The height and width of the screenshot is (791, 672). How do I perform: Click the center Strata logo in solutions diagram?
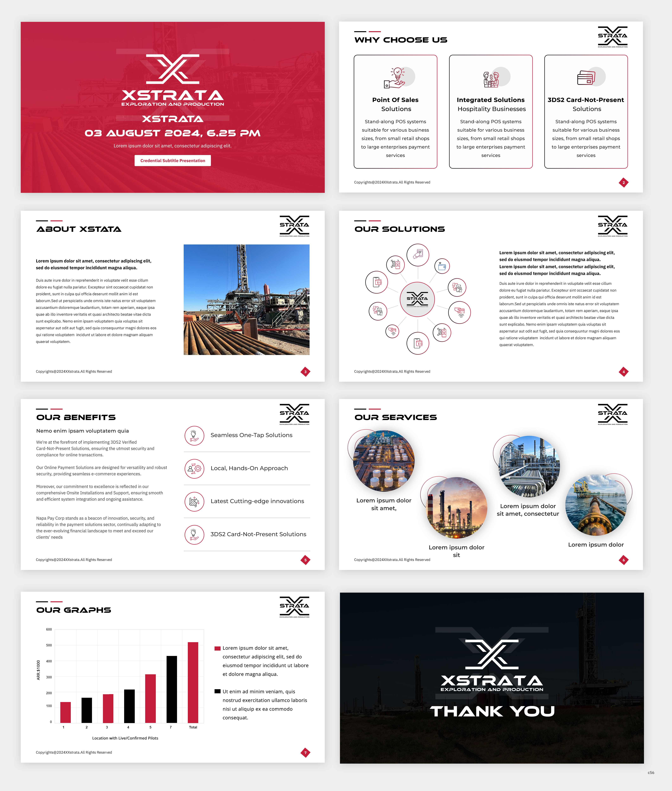click(417, 299)
